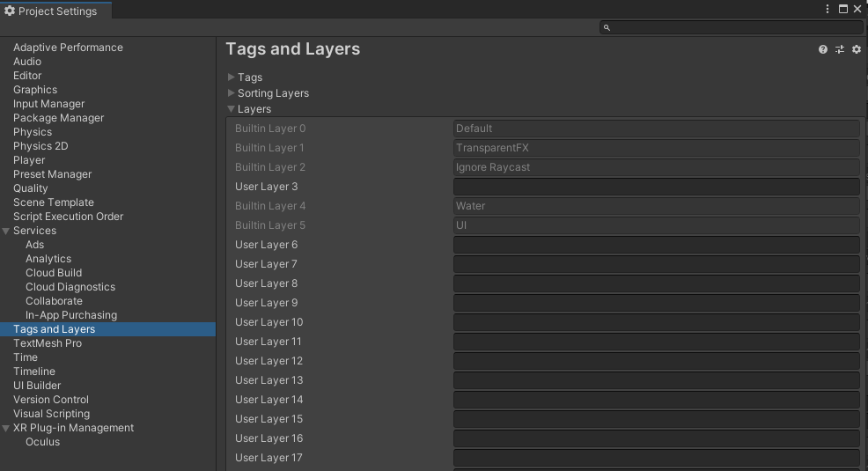Viewport: 868px width, 471px height.
Task: Open the window's three-dot options menu
Action: pos(828,9)
